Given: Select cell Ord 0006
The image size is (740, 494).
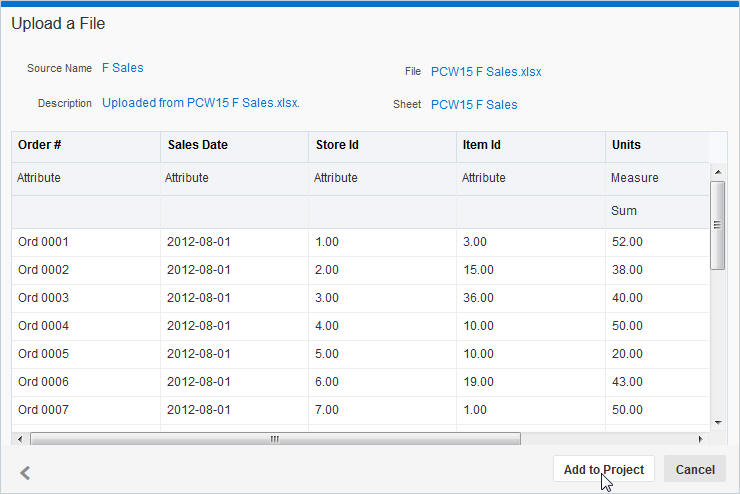Looking at the screenshot, I should pyautogui.click(x=86, y=382).
